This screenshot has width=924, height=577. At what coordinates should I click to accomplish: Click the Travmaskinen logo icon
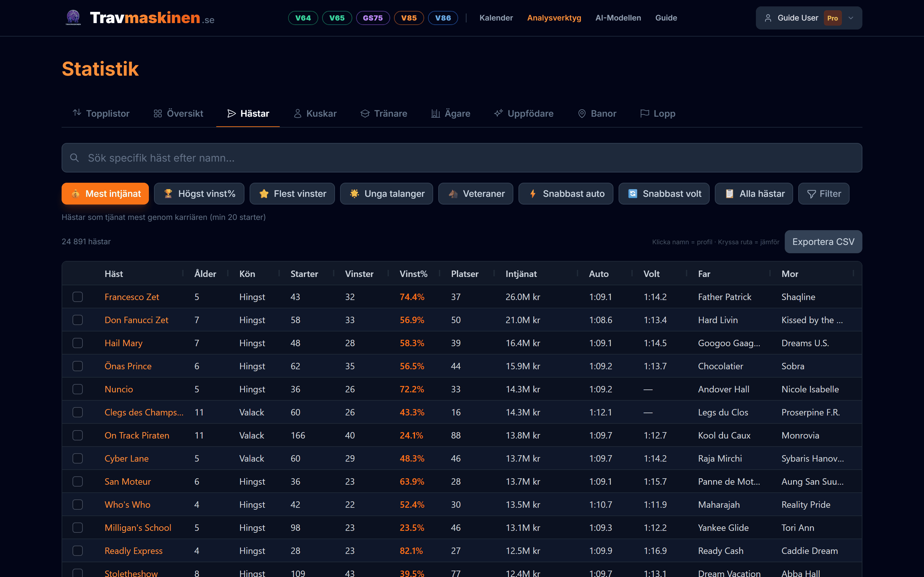coord(73,18)
